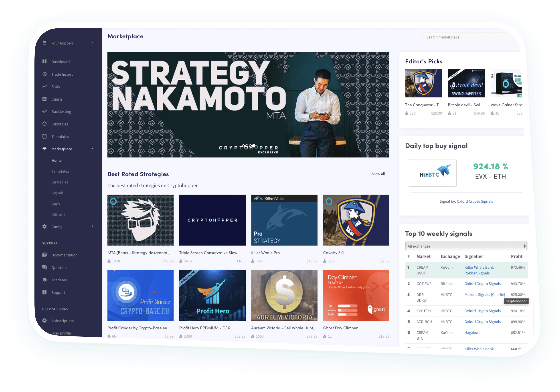Open Giftcards in Marketplace submenu

(59, 215)
